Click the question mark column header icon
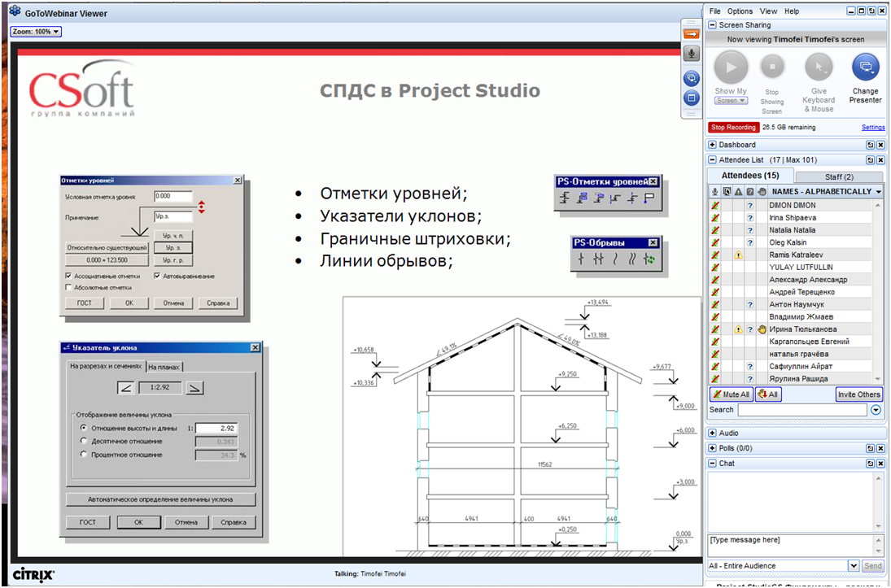The width and height of the screenshot is (891, 588). pyautogui.click(x=750, y=192)
